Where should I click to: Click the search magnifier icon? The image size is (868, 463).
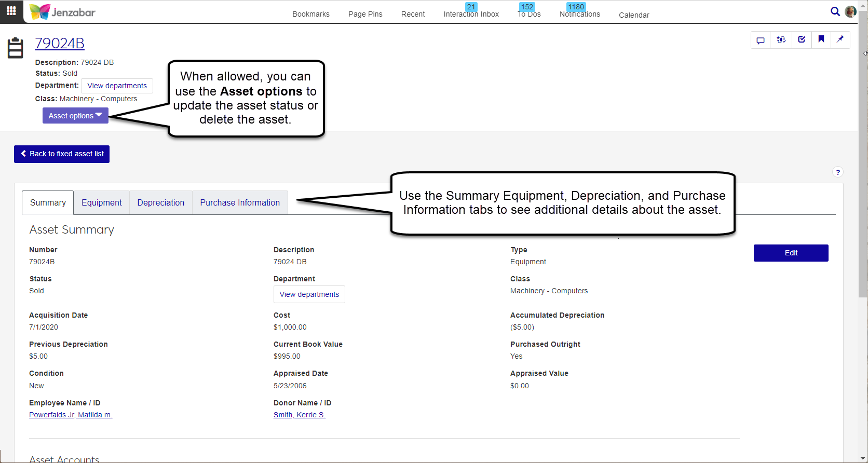point(835,11)
